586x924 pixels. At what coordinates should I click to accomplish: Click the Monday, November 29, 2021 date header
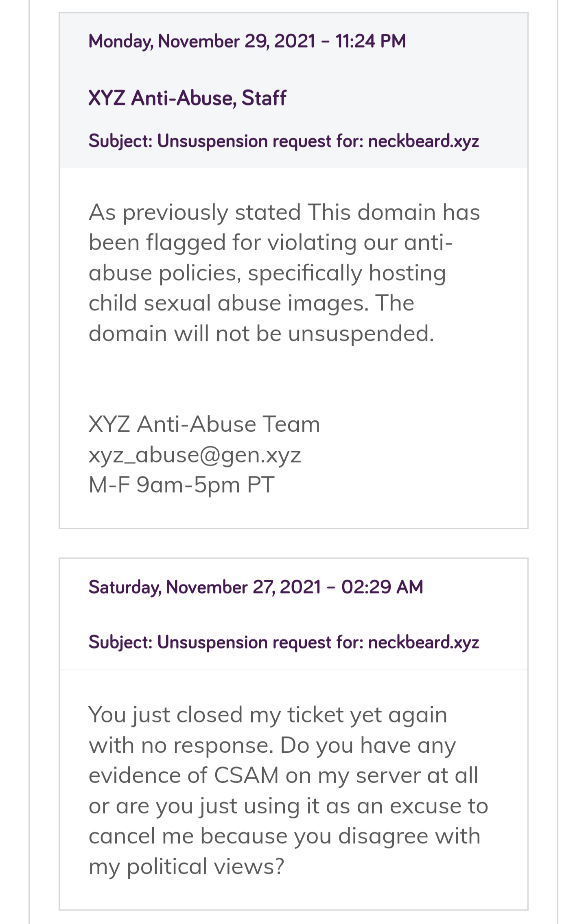click(x=247, y=42)
